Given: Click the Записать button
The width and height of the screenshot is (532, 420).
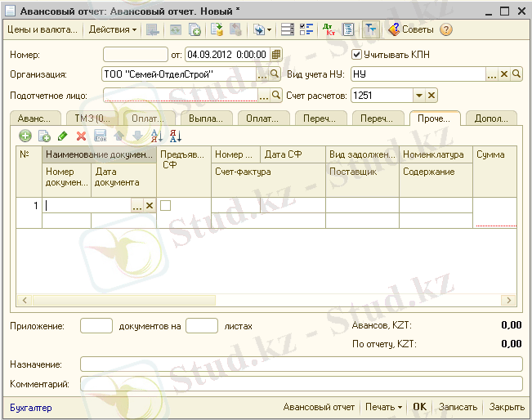Looking at the screenshot, I should click(x=458, y=406).
